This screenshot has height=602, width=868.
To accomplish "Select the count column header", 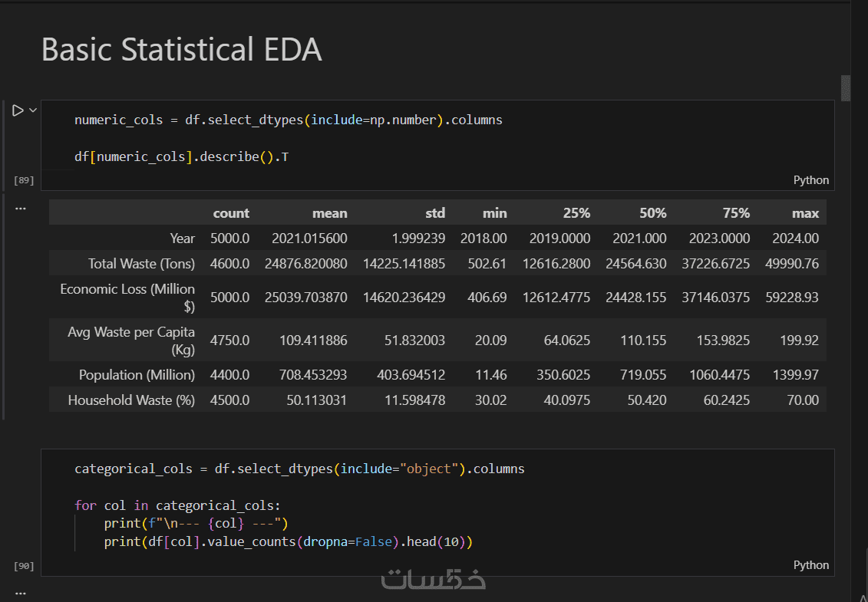I will [x=231, y=213].
